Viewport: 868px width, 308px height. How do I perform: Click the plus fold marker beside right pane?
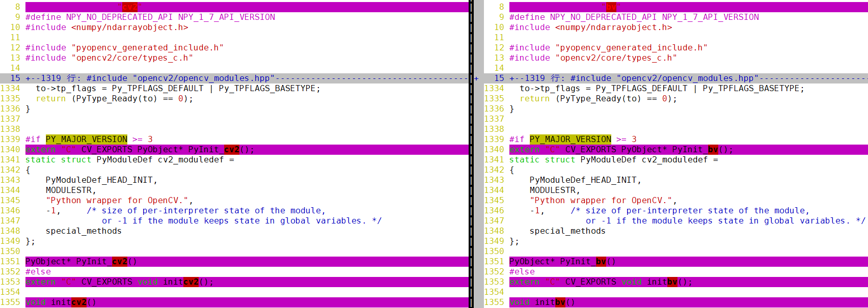tap(476, 78)
